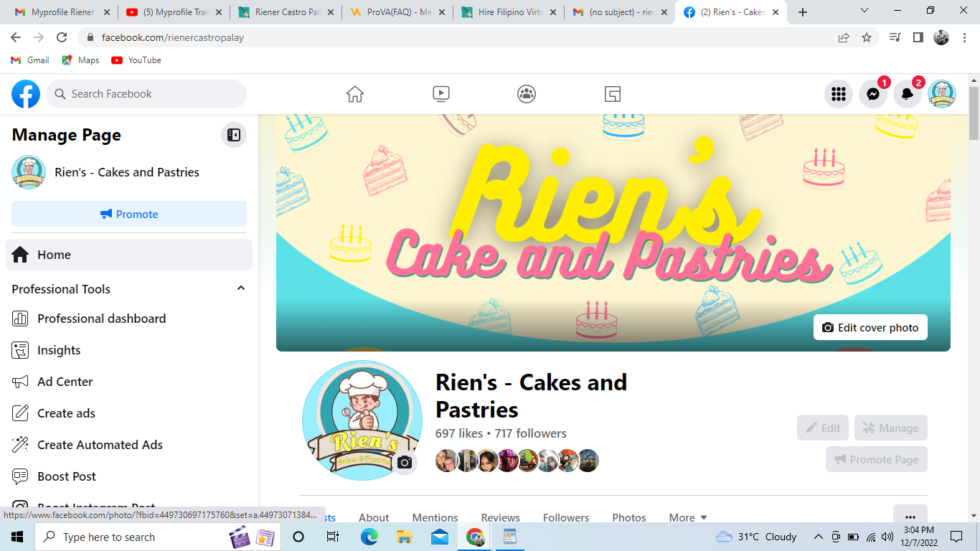The image size is (980, 551).
Task: Select Home in the Manage Page sidebar
Action: point(129,255)
